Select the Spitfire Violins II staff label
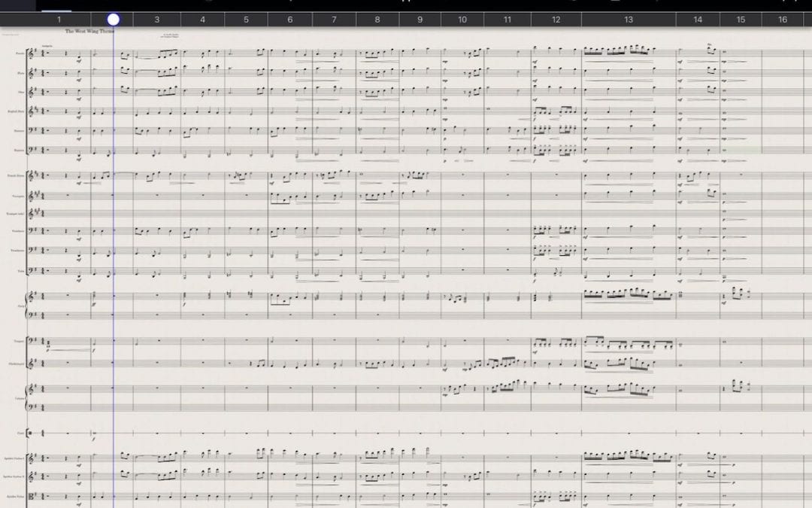Image resolution: width=812 pixels, height=508 pixels. click(x=14, y=477)
